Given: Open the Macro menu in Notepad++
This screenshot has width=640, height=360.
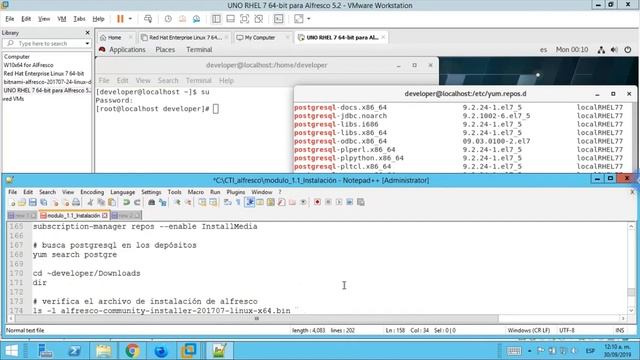Looking at the screenshot, I should click(196, 192).
